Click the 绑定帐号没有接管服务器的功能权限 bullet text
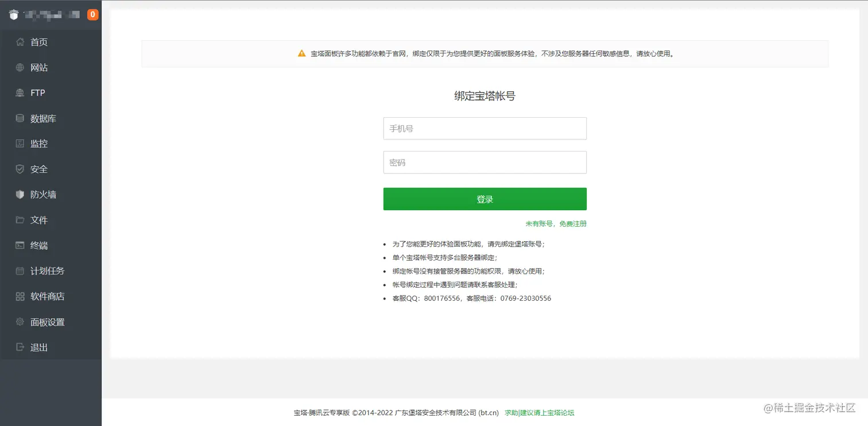Image resolution: width=868 pixels, height=426 pixels. click(468, 271)
